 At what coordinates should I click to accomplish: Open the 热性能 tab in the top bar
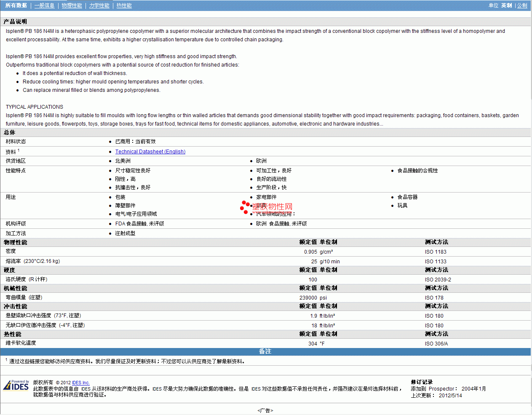[x=124, y=5]
